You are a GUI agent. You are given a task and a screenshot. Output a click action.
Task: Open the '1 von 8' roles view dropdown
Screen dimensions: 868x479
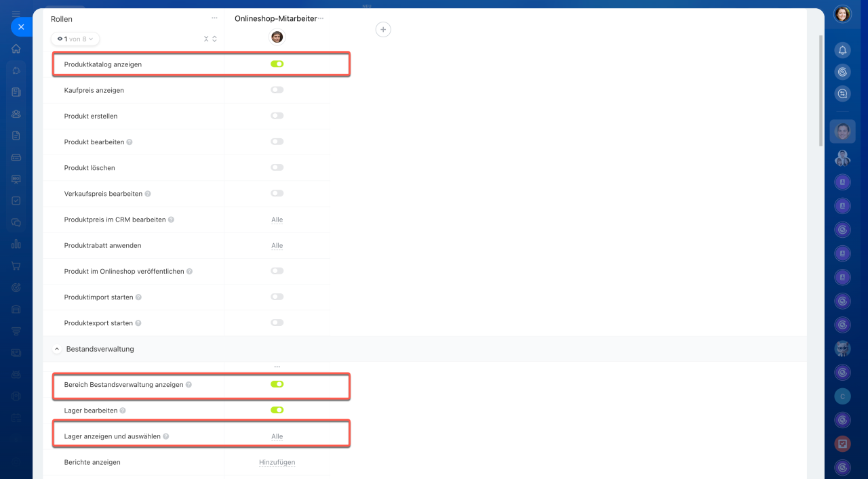tap(75, 39)
